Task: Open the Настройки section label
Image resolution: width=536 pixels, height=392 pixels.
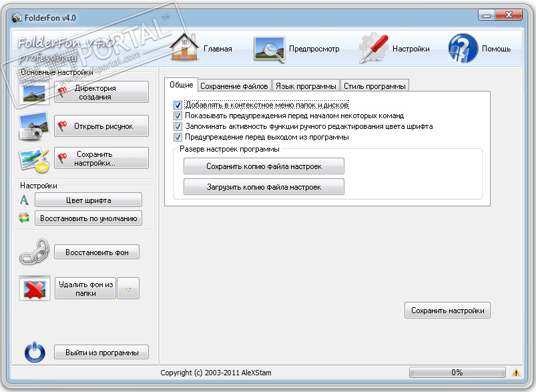Action: (x=411, y=49)
